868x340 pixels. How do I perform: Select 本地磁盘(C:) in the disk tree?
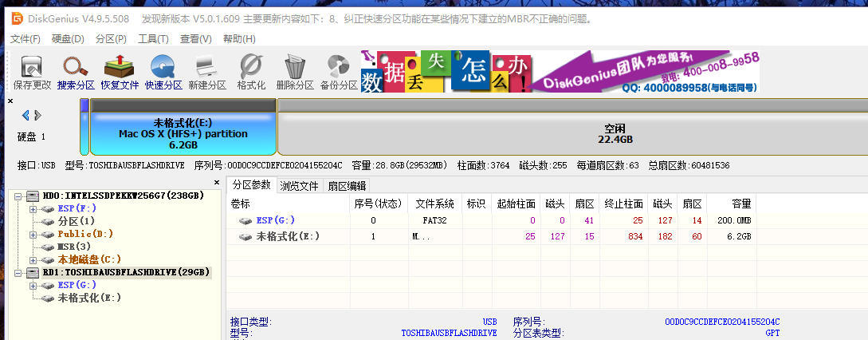point(89,259)
